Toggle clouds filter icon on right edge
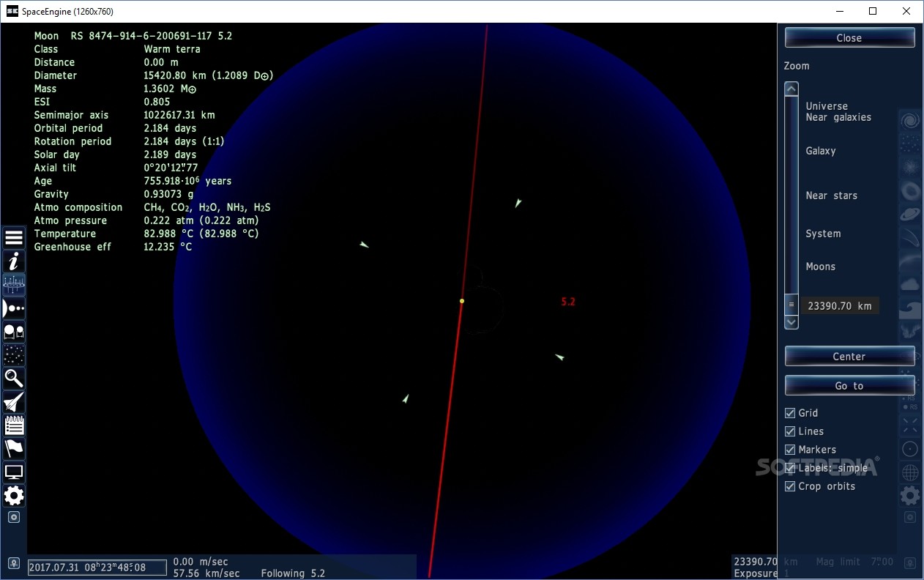Screen dimensions: 924x580 point(910,284)
